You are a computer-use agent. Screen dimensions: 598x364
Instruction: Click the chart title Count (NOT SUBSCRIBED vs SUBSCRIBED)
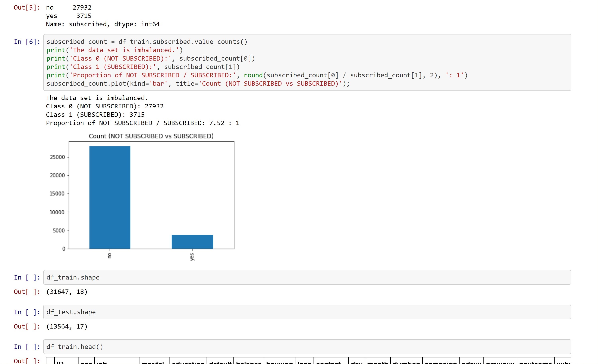tap(151, 136)
